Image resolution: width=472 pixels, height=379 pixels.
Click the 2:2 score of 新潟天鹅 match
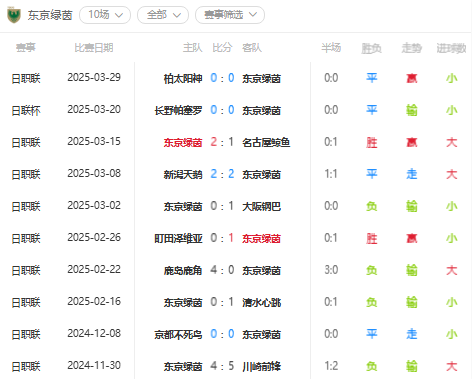(222, 174)
